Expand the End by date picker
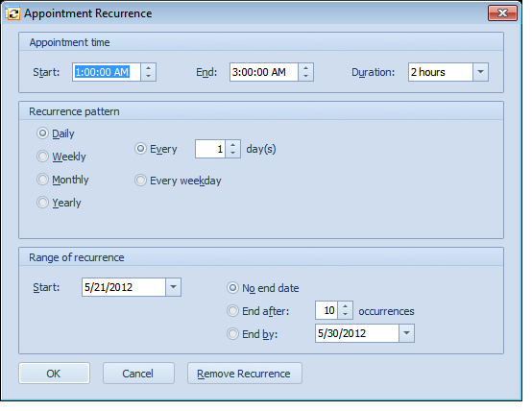532x411 pixels. (x=406, y=333)
